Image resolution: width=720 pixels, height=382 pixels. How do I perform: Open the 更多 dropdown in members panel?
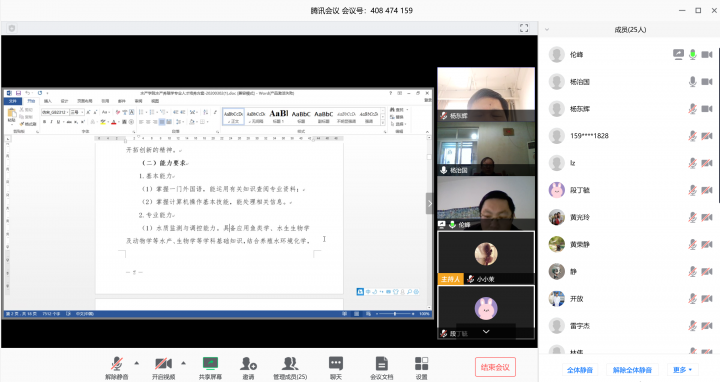pyautogui.click(x=682, y=370)
